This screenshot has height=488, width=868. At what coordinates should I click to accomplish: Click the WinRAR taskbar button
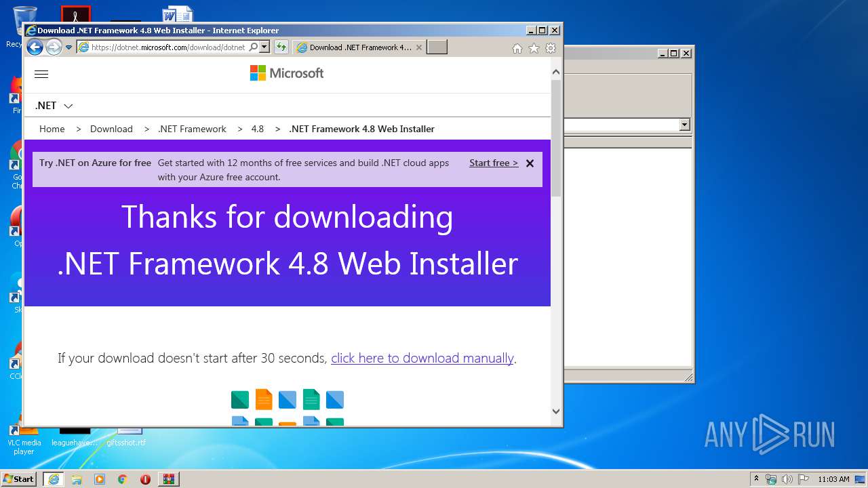169,479
